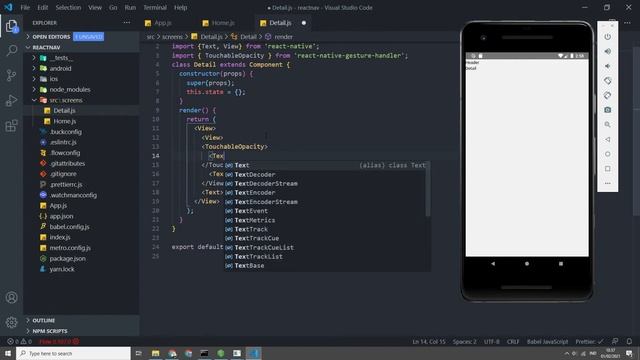Tap the phone's on-screen Recents button

[561, 264]
